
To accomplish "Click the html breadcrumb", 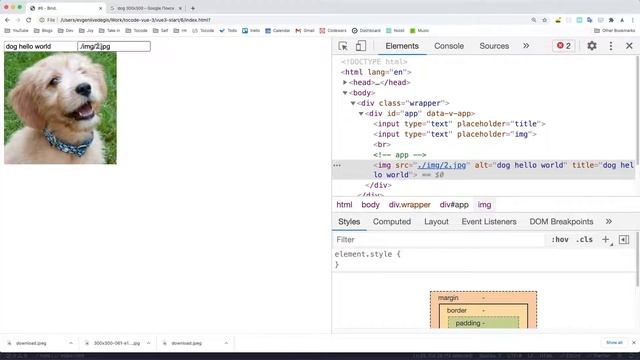I will [344, 205].
